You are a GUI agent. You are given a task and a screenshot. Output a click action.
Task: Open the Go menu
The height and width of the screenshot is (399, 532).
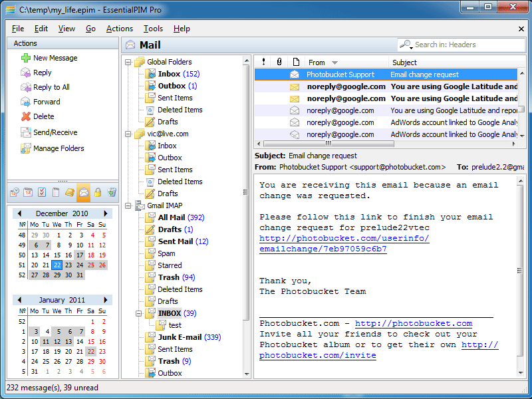(x=90, y=29)
